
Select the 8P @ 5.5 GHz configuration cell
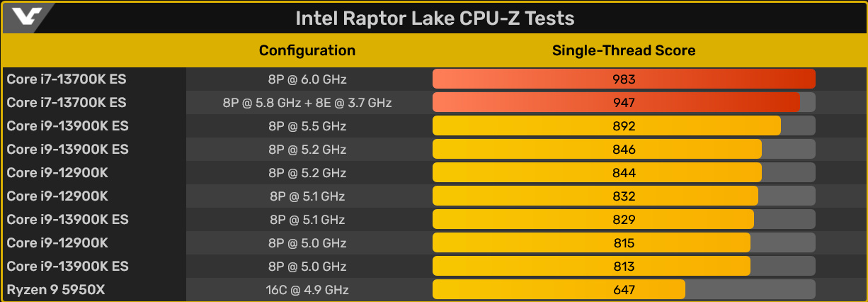pos(307,125)
